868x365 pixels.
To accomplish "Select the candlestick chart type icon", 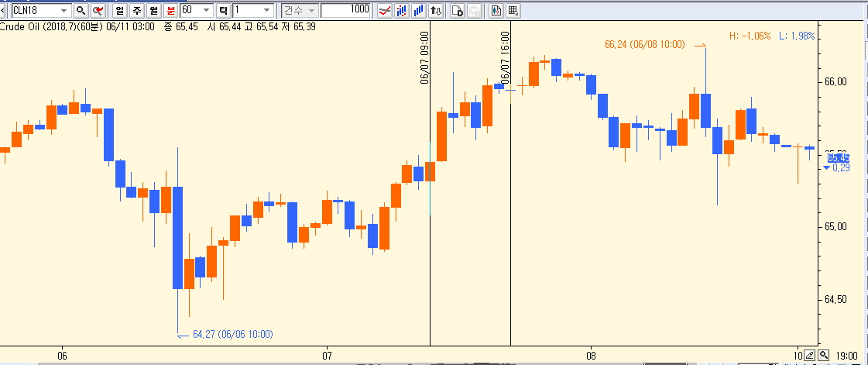I will pyautogui.click(x=402, y=11).
